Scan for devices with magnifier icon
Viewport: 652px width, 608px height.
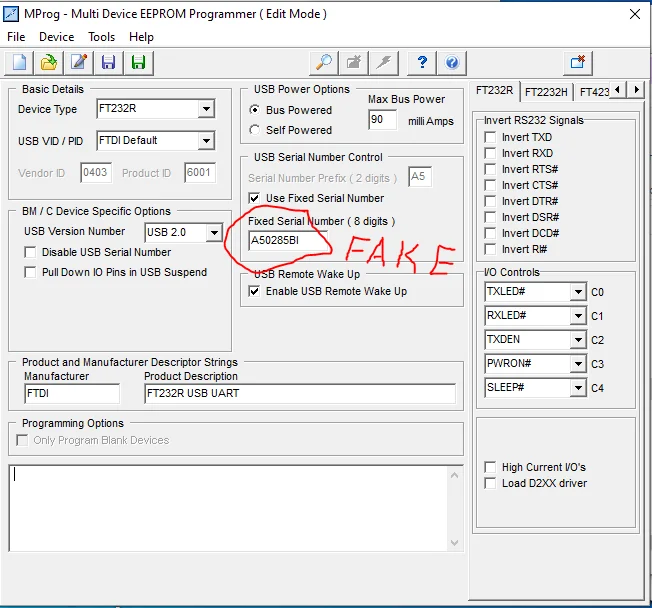(324, 63)
